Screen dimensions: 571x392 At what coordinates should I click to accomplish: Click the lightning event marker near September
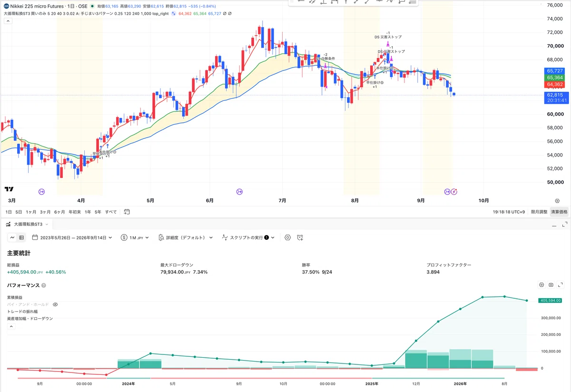(x=454, y=191)
